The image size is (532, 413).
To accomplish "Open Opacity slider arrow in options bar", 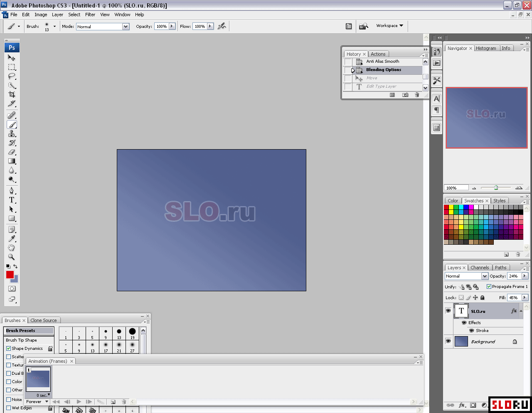I will coord(172,26).
